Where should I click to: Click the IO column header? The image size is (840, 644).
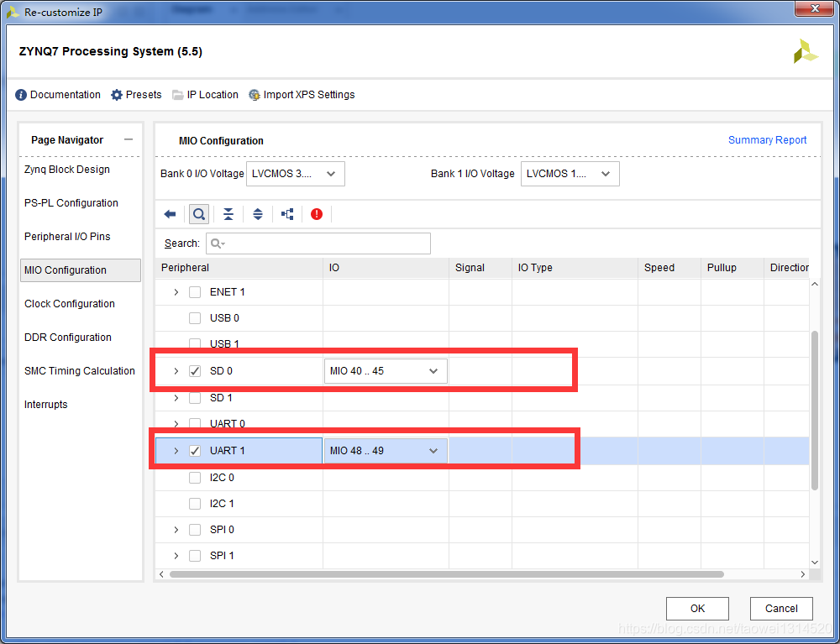386,268
